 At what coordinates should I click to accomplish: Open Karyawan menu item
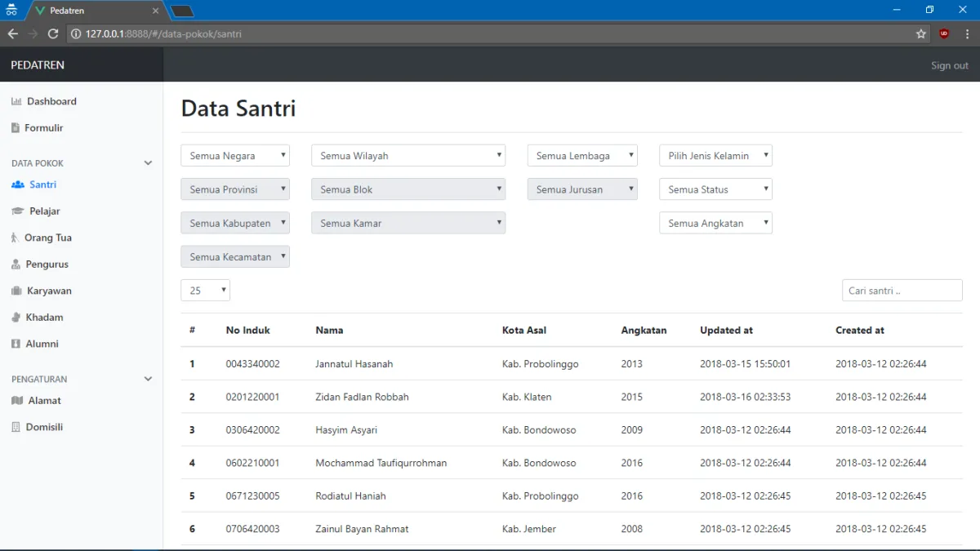tap(49, 291)
